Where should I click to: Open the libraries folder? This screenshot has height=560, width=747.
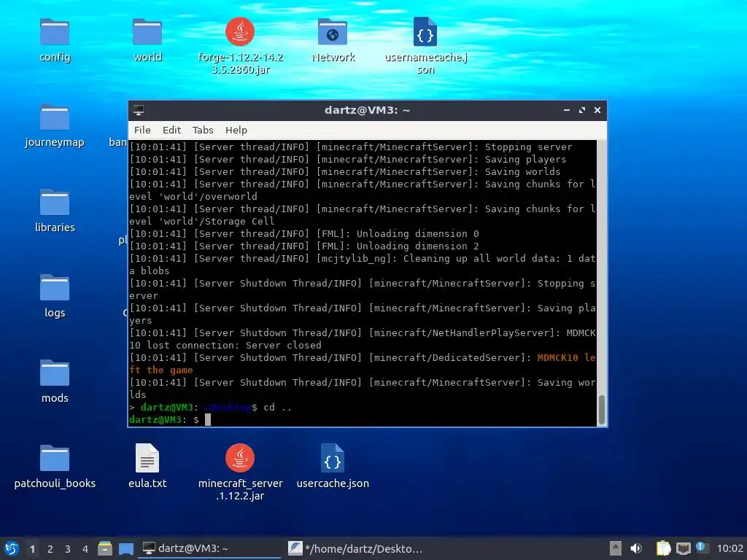click(x=55, y=203)
